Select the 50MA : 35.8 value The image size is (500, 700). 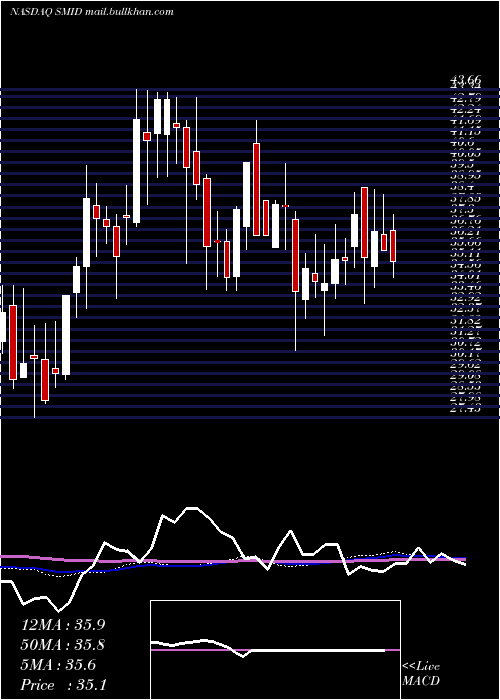(x=63, y=645)
